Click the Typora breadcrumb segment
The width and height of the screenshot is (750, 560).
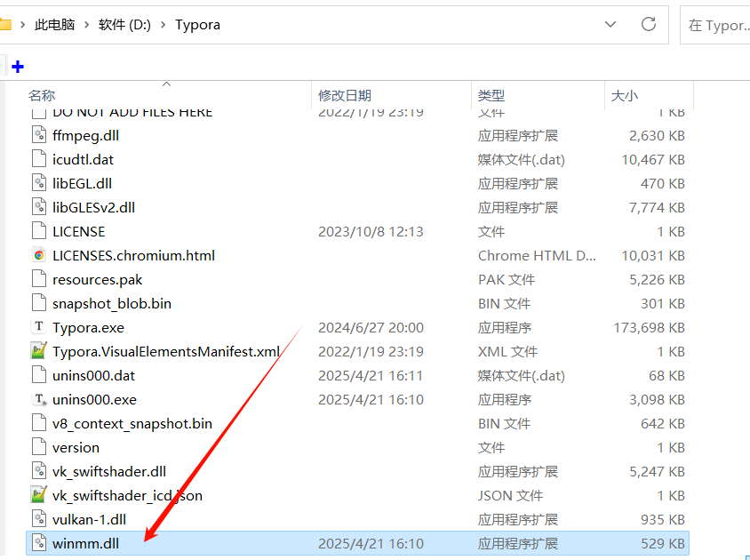point(197,25)
